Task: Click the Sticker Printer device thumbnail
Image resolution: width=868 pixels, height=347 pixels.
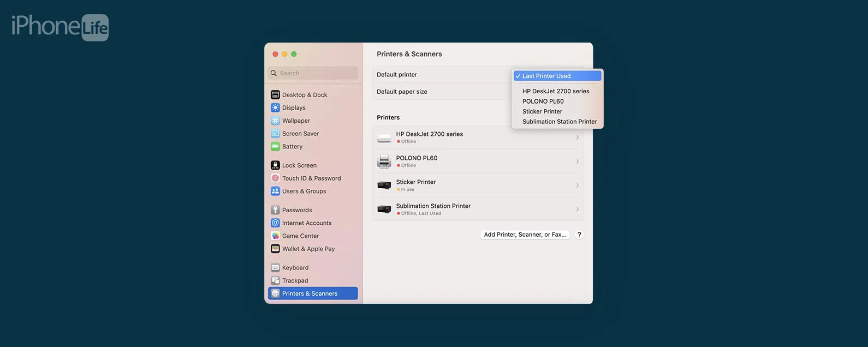Action: [x=384, y=186]
